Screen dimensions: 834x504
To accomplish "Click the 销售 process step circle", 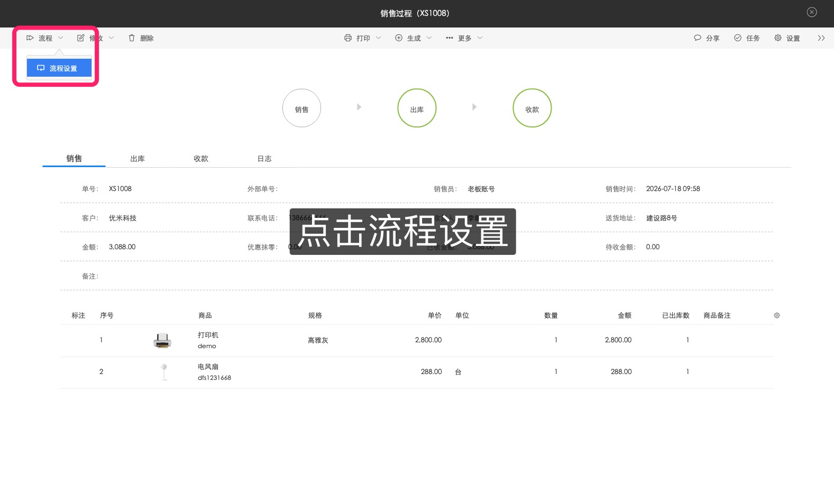I will pyautogui.click(x=301, y=108).
